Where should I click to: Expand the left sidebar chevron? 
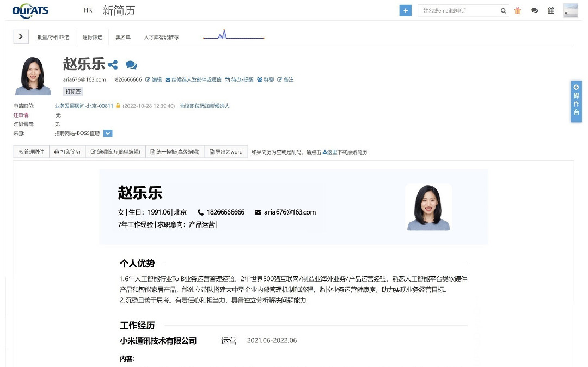point(21,36)
